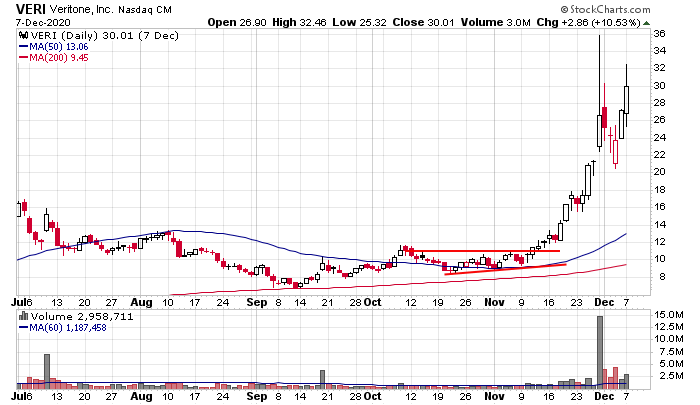This screenshot has height=405, width=700.
Task: Click the 30 price axis label
Action: (x=659, y=85)
